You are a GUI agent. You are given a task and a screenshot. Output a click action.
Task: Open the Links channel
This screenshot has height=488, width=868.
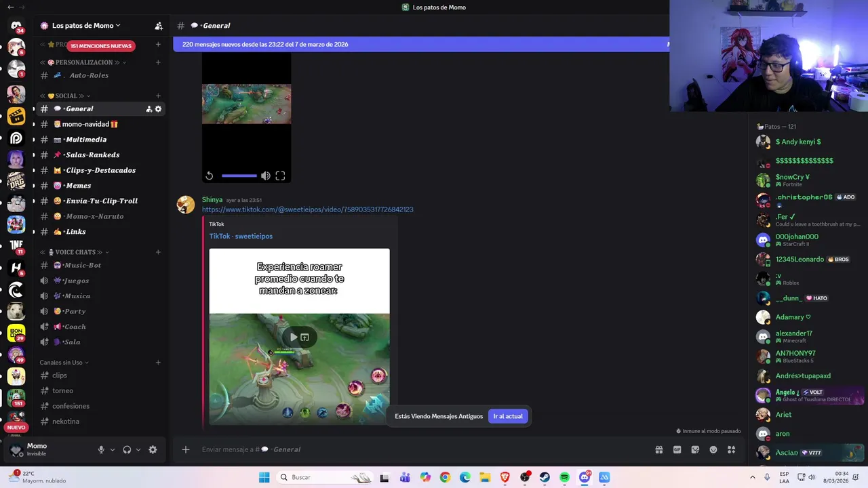pyautogui.click(x=100, y=232)
